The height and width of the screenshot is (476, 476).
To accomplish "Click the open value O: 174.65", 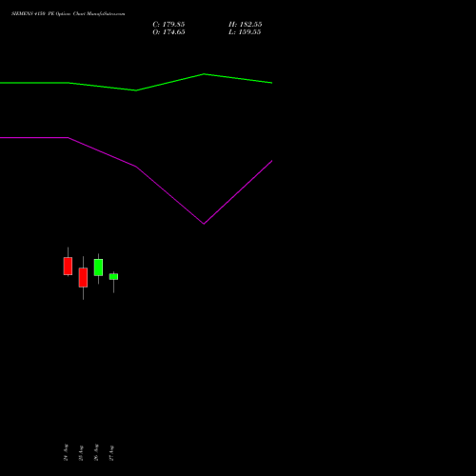I will (169, 32).
